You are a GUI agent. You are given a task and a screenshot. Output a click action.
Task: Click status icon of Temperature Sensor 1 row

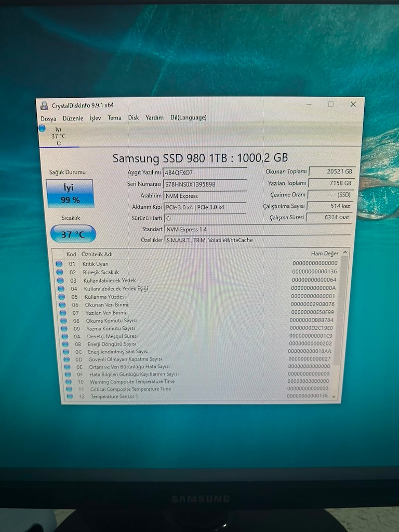(70, 396)
